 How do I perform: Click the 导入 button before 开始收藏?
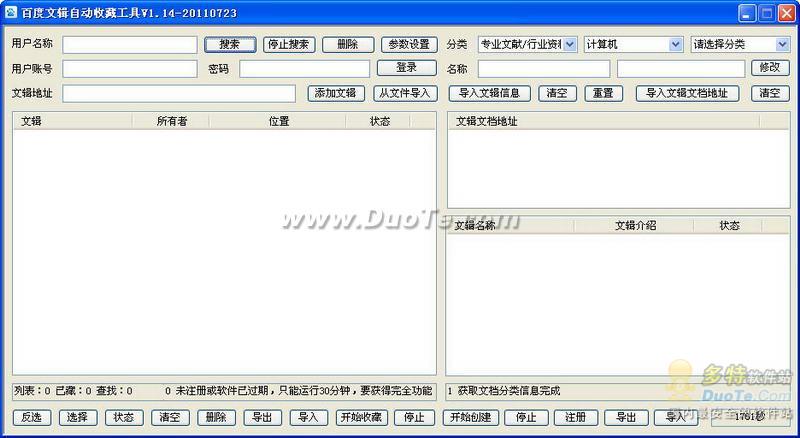(309, 417)
